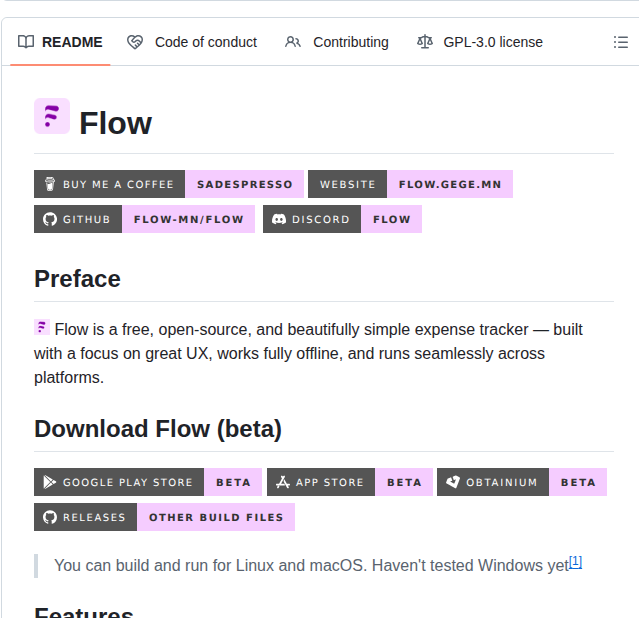
Task: Switch to Code of conduct tab
Action: (x=192, y=42)
